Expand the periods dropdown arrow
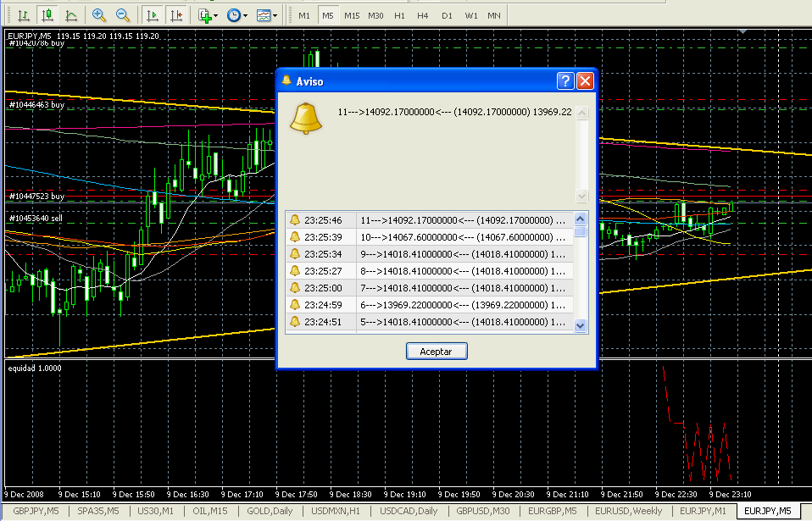 [246, 15]
